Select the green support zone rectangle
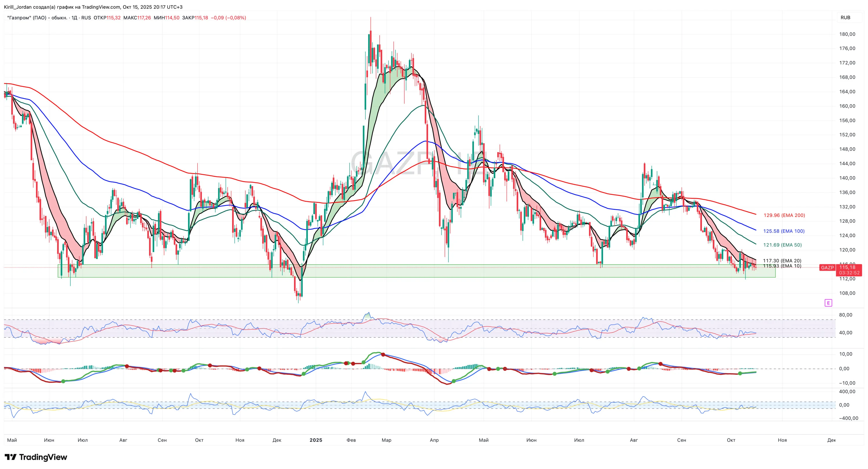This screenshot has height=469, width=868. tap(416, 271)
